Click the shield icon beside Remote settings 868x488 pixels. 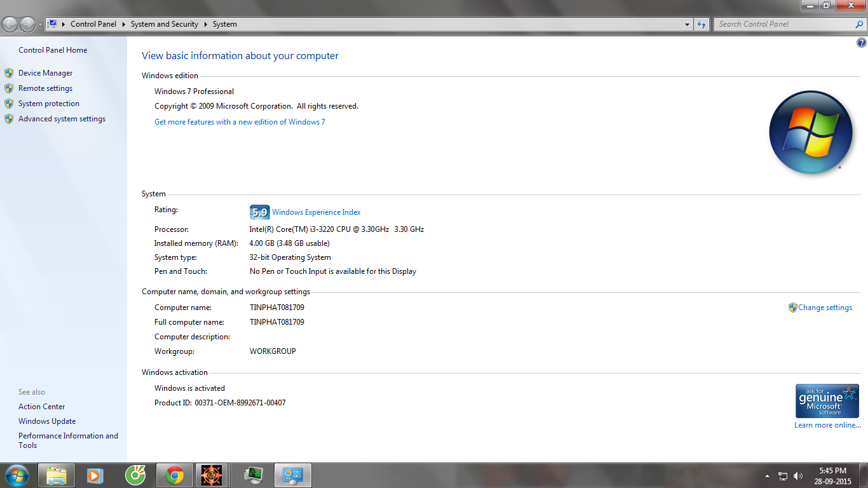[x=9, y=88]
